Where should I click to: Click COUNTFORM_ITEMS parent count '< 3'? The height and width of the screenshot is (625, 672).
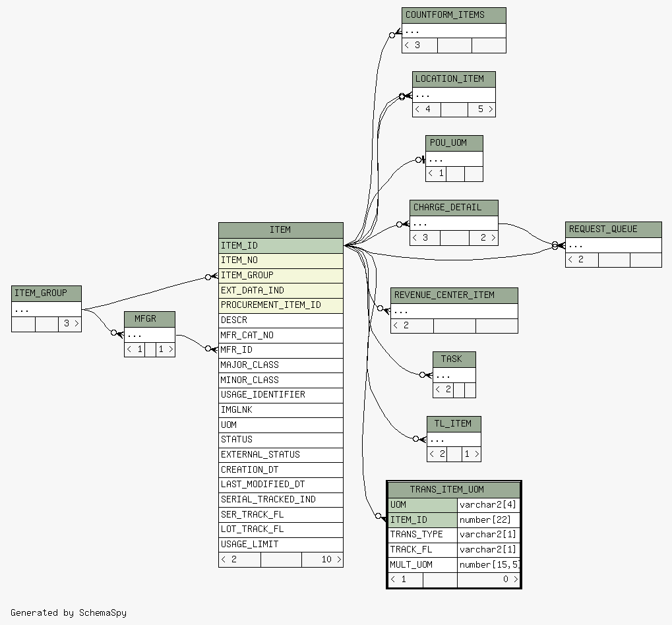point(419,45)
